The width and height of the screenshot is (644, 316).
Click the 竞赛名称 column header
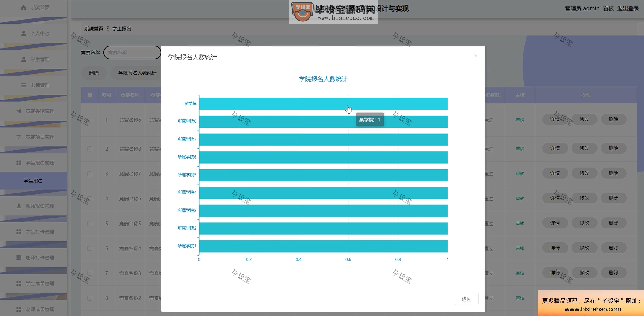click(x=130, y=95)
